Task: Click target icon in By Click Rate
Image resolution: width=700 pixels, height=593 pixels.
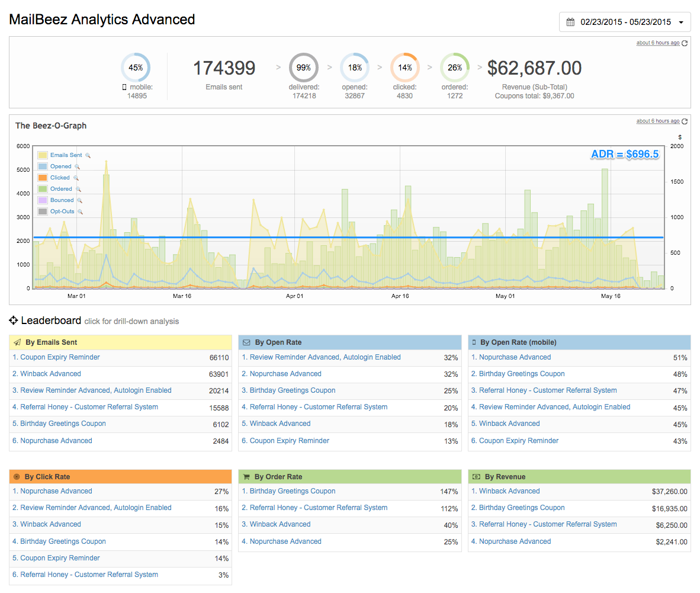Action: click(x=17, y=477)
